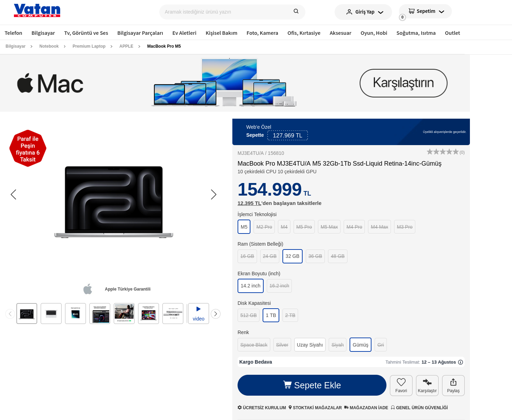Click the 127.969 TL cart price
The image size is (512, 420).
tap(288, 135)
